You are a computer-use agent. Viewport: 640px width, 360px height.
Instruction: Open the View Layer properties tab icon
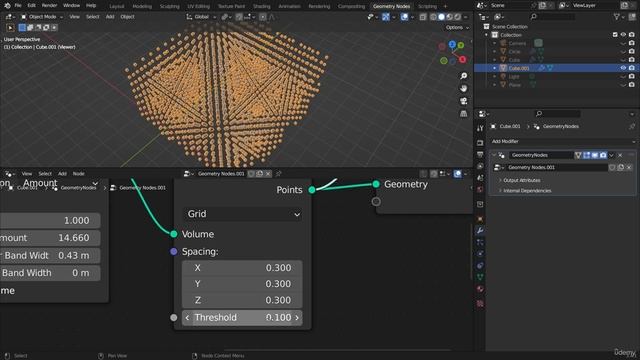[x=480, y=166]
